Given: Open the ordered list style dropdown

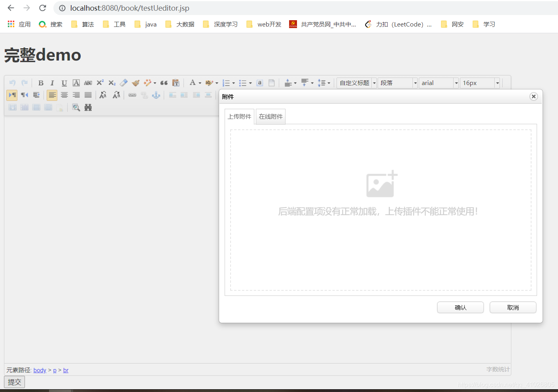Looking at the screenshot, I should point(233,83).
